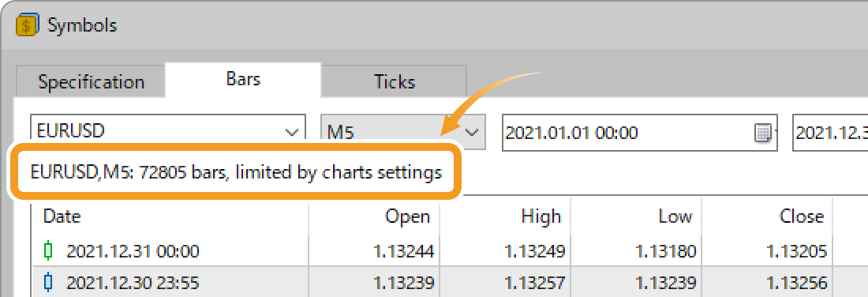Screen dimensions: 868x297
Task: Open the calendar picker for start date
Action: tap(763, 133)
